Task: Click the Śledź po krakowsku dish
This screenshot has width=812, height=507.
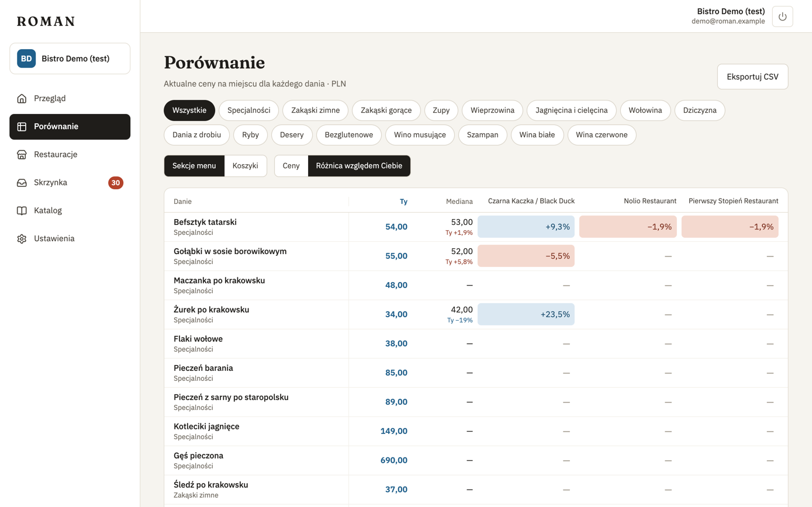Action: pos(211,485)
